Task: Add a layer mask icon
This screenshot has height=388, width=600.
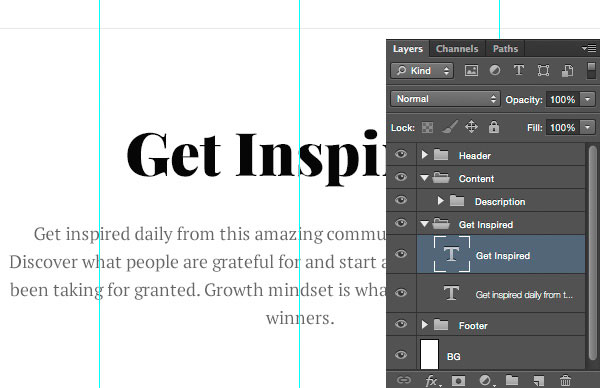Action: click(458, 380)
